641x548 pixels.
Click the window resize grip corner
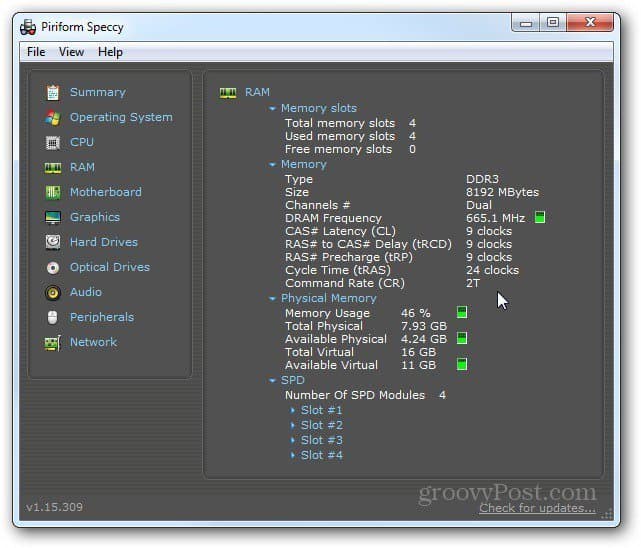(608, 514)
